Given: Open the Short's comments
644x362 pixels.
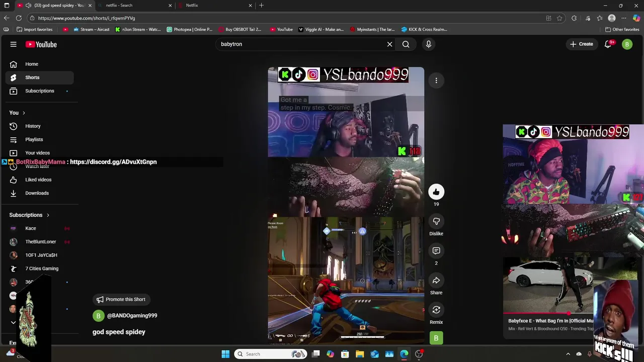Looking at the screenshot, I should (436, 251).
